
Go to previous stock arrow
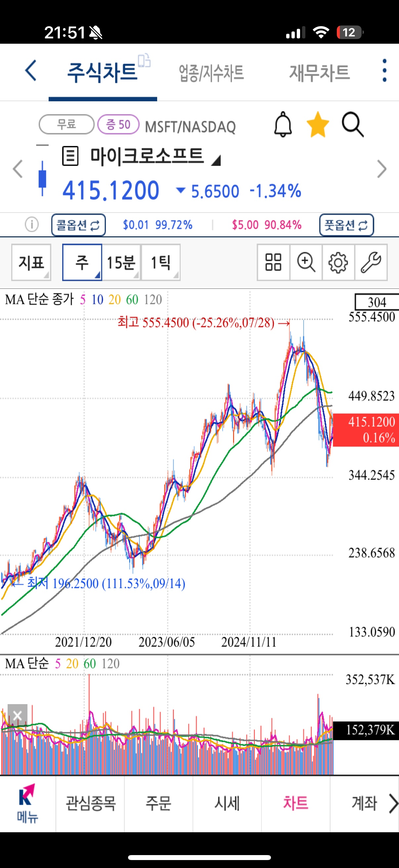pos(18,169)
